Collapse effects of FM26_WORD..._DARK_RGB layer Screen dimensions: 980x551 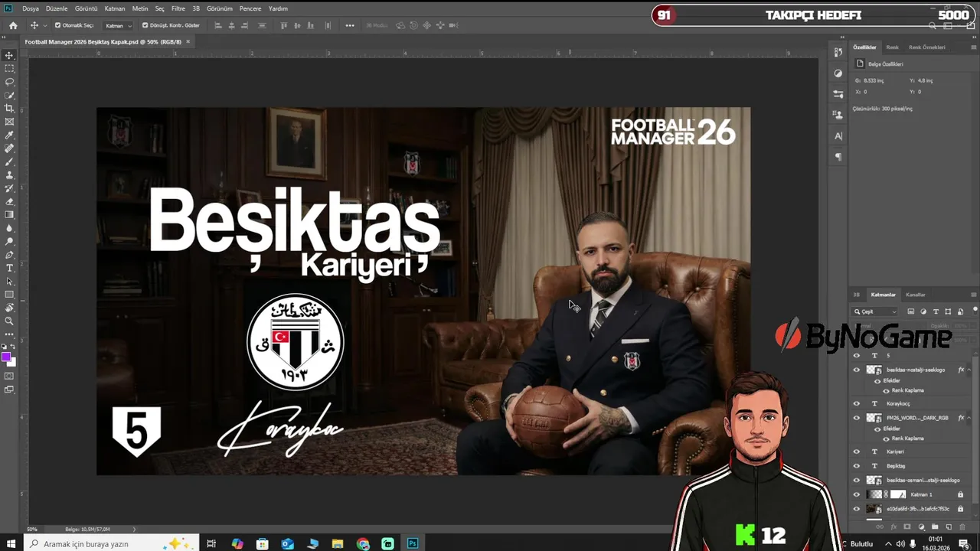969,418
